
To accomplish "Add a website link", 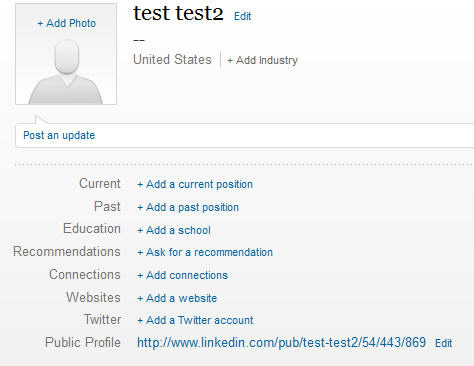I will tap(177, 298).
